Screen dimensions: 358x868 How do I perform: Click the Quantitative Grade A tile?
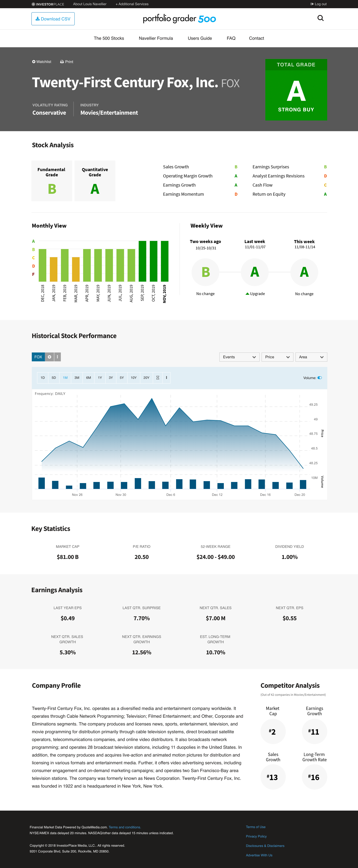pos(95,181)
